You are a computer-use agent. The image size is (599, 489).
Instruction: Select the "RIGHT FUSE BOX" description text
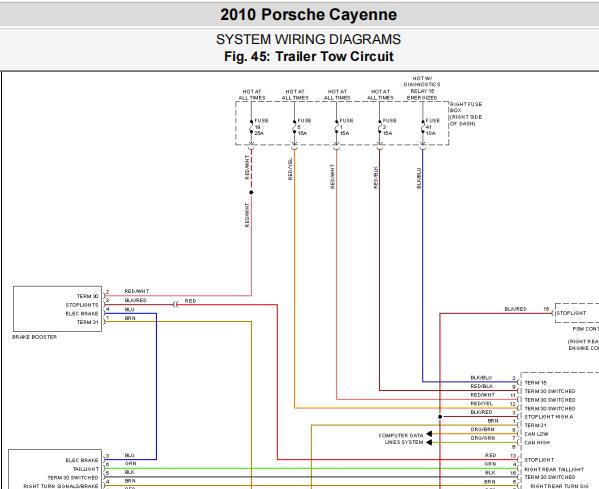click(466, 114)
